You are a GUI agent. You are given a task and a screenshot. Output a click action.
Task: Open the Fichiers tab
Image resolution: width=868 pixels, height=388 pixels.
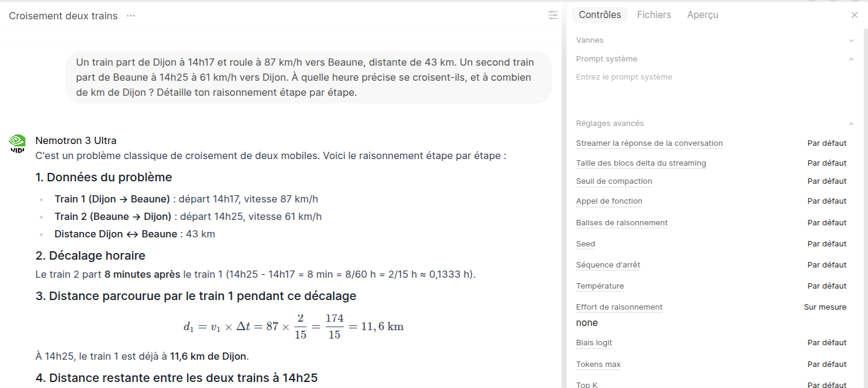(x=654, y=15)
